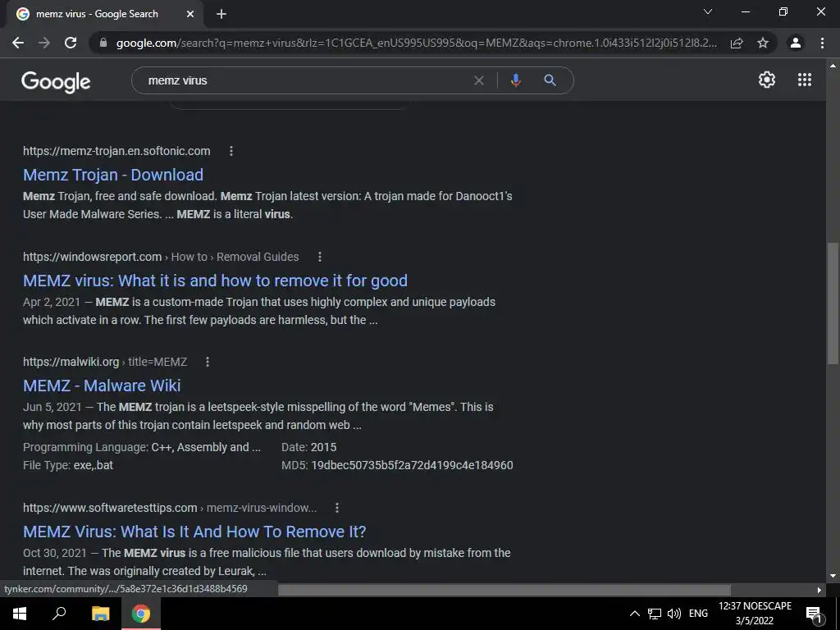Open network status tray icon

654,614
